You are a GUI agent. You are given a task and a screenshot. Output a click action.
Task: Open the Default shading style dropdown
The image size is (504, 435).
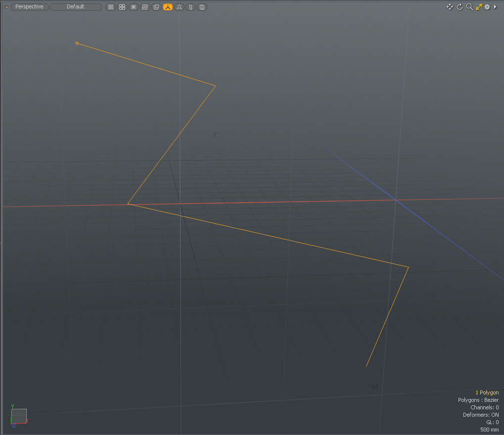point(76,7)
